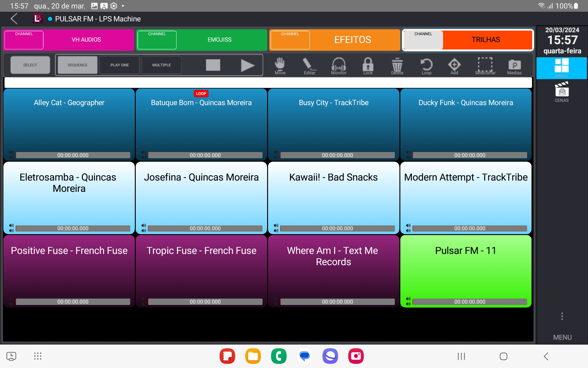
Task: Trigger the Eletrosamba - Quincas Moreira pad
Action: pyautogui.click(x=69, y=198)
